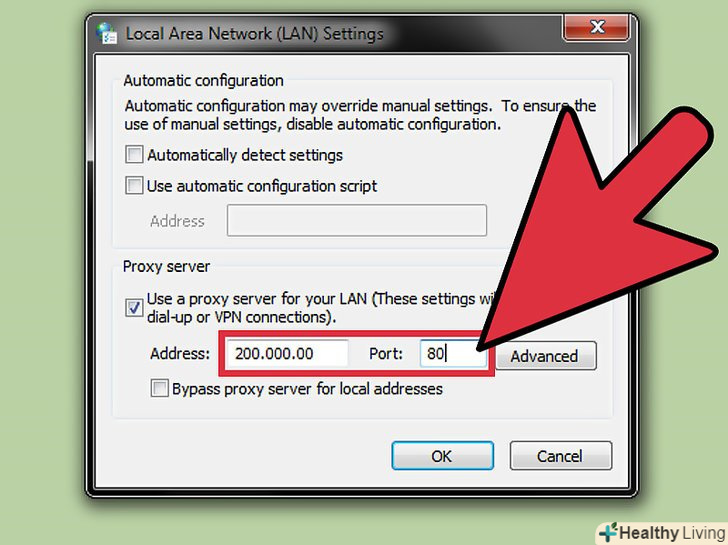728x545 pixels.
Task: Click the Local Area Network Settings title text
Action: click(x=254, y=34)
